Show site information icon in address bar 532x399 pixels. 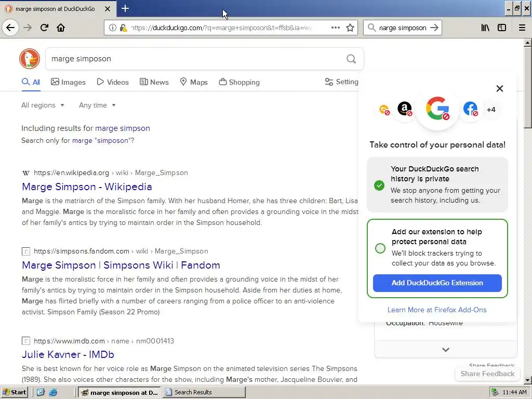[x=113, y=28]
